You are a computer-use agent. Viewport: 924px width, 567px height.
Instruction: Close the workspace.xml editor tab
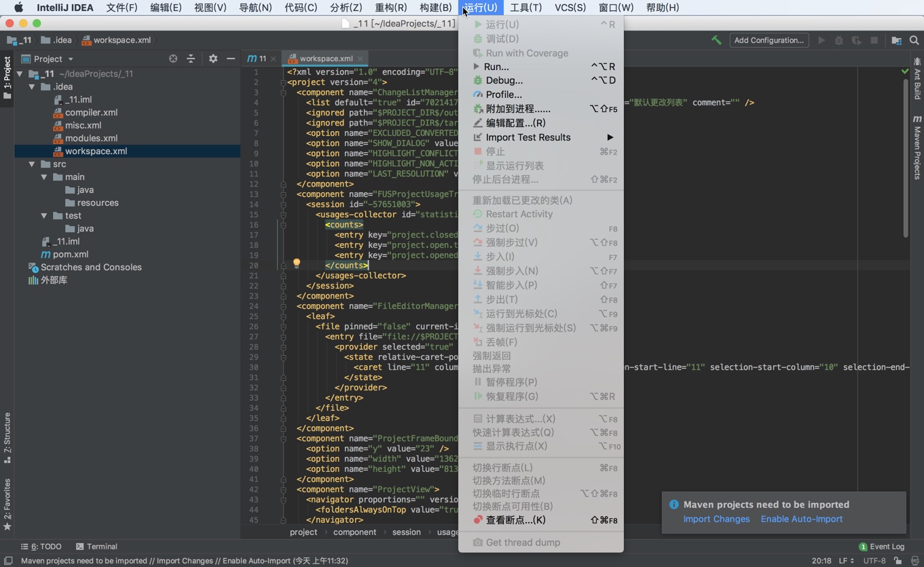point(361,59)
